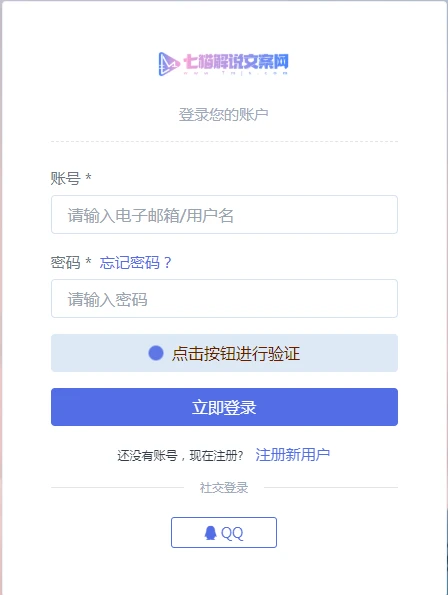Focus the 请输入电子邮箱/用户名 account field

(x=224, y=215)
